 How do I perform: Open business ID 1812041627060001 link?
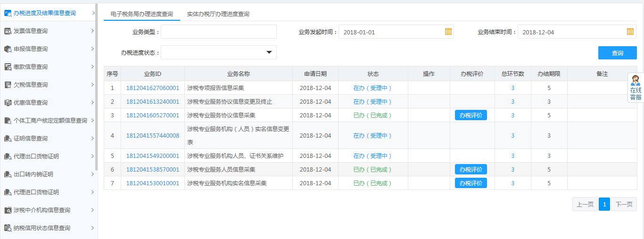click(x=152, y=88)
